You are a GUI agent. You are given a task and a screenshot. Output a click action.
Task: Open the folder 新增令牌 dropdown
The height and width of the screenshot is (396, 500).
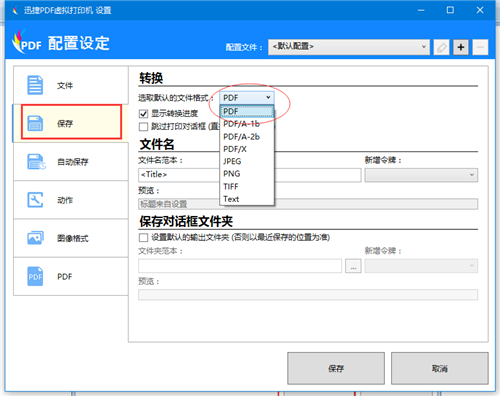coord(421,266)
